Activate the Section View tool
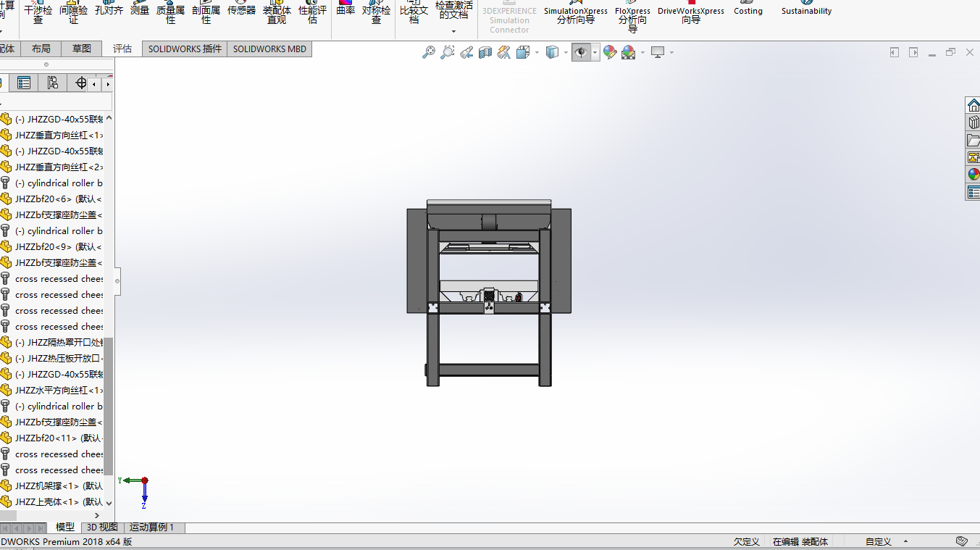980x550 pixels. click(485, 52)
